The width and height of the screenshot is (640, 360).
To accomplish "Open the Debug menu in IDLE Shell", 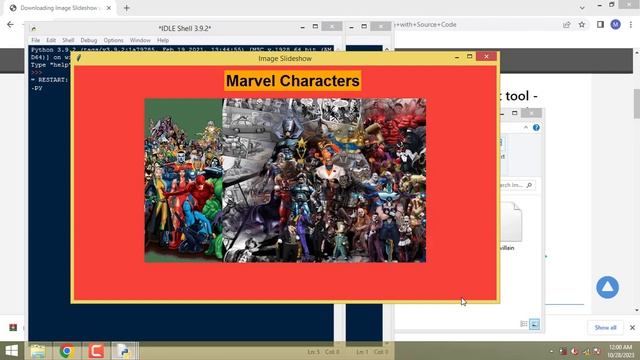I will coord(89,40).
